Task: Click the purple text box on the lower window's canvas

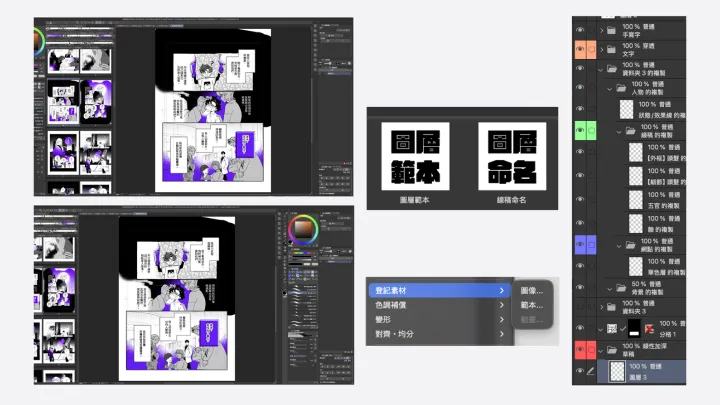Action: click(209, 333)
